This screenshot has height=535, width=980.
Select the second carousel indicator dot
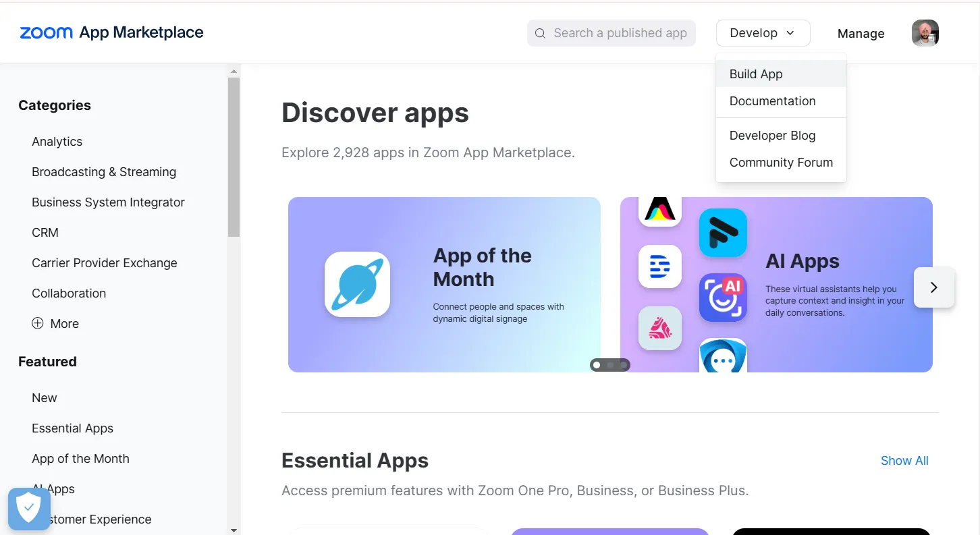pos(610,365)
